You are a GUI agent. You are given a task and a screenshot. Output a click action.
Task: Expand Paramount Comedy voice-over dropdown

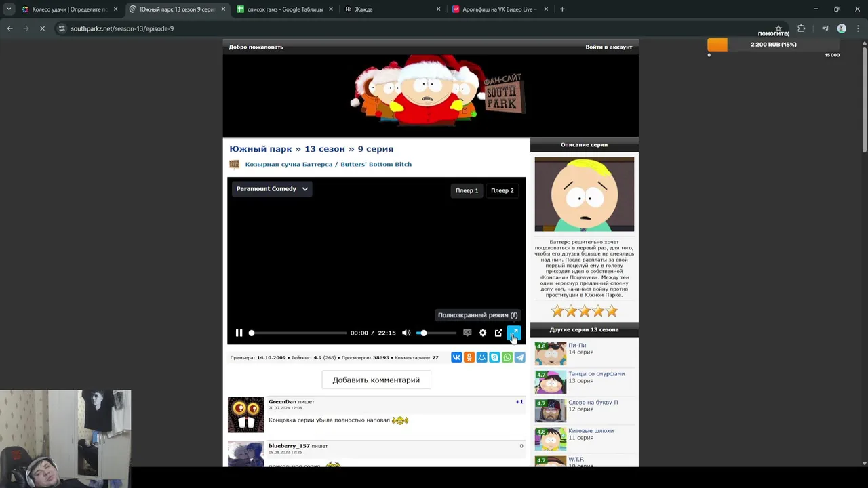pyautogui.click(x=272, y=189)
